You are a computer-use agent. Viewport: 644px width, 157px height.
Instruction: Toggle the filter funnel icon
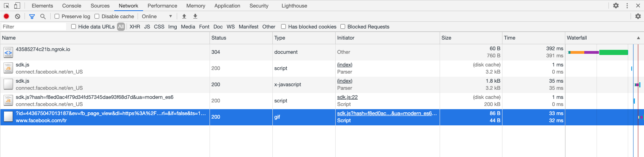32,16
